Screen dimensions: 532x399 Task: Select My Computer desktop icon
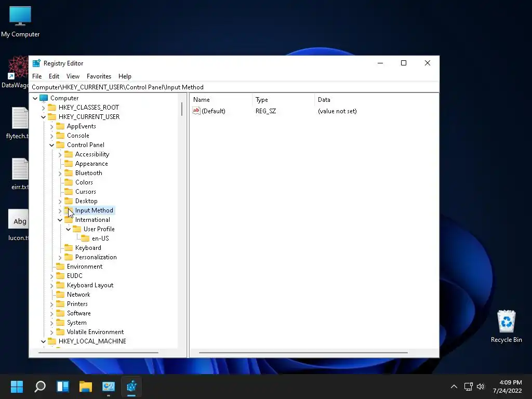pos(20,21)
